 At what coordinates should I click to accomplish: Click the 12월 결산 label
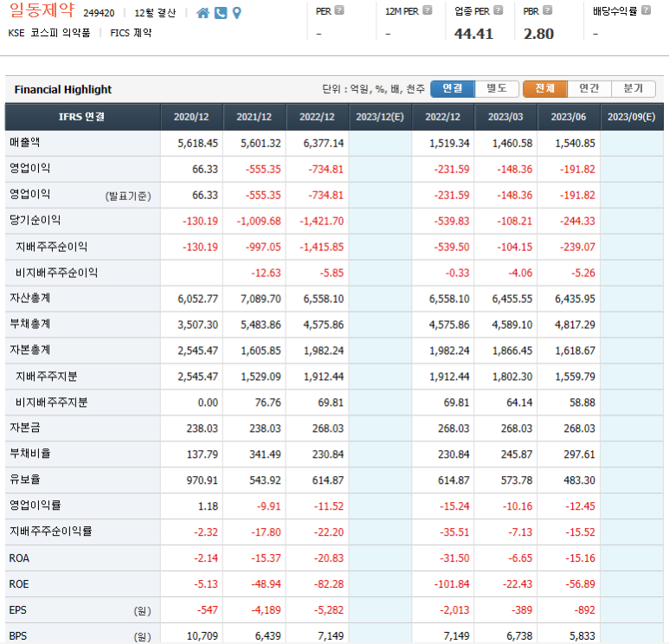155,13
